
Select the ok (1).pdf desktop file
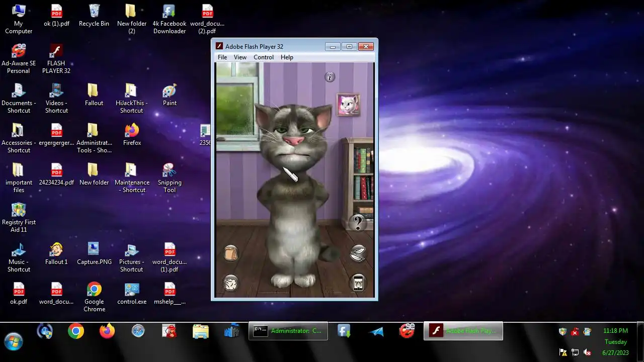pos(56,16)
